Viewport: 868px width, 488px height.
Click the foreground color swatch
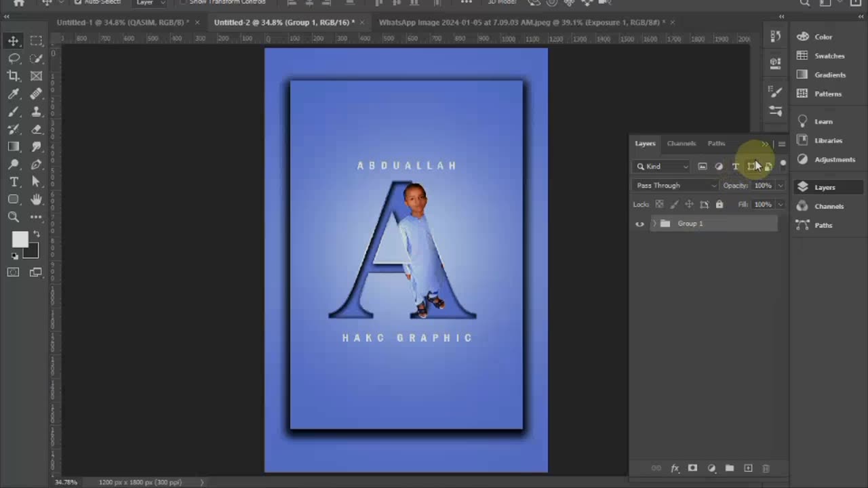pyautogui.click(x=19, y=239)
